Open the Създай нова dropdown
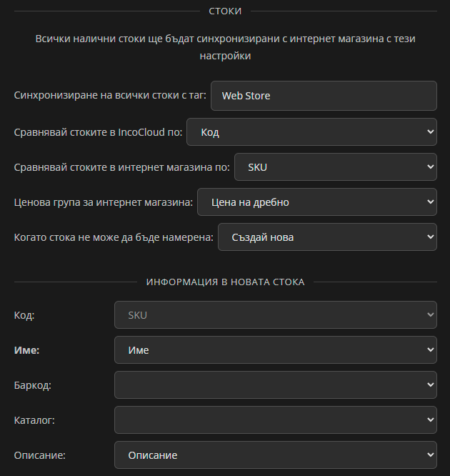The image size is (450, 476). 327,237
